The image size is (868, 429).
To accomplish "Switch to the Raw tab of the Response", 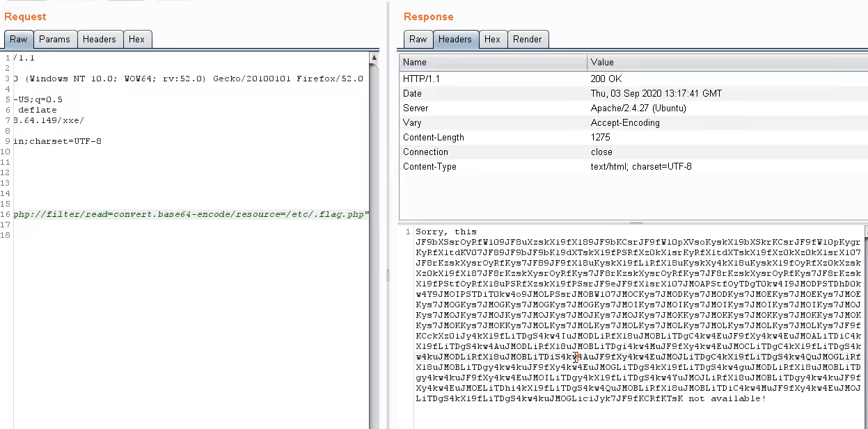I will (x=418, y=39).
